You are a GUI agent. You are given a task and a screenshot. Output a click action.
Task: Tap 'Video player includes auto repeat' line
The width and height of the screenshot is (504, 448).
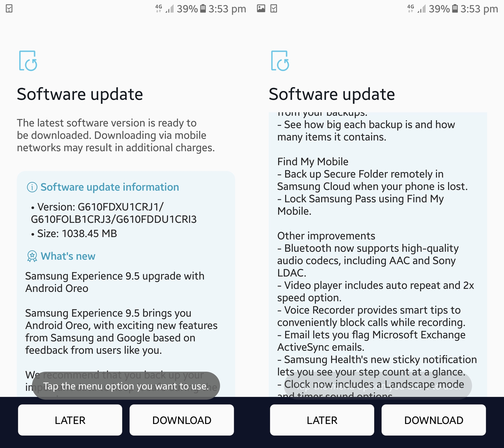[375, 292]
